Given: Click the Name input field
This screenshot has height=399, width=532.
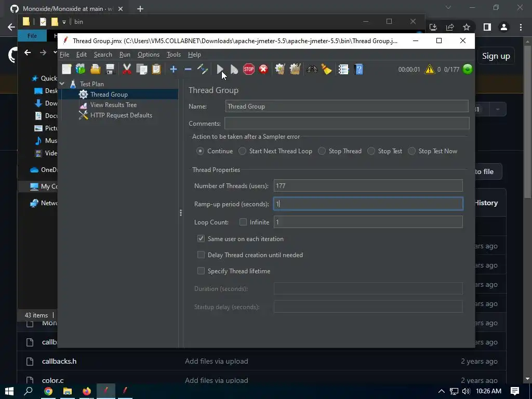Looking at the screenshot, I should 347,106.
